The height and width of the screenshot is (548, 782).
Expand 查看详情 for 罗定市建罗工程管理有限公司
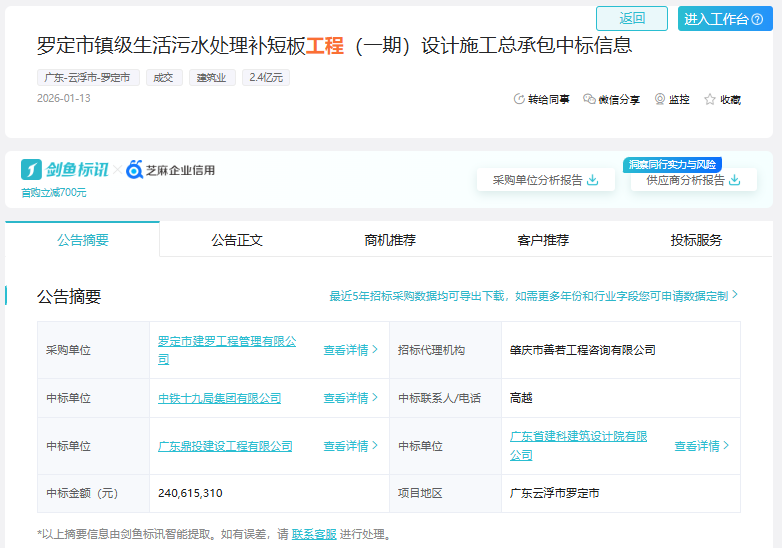[350, 350]
